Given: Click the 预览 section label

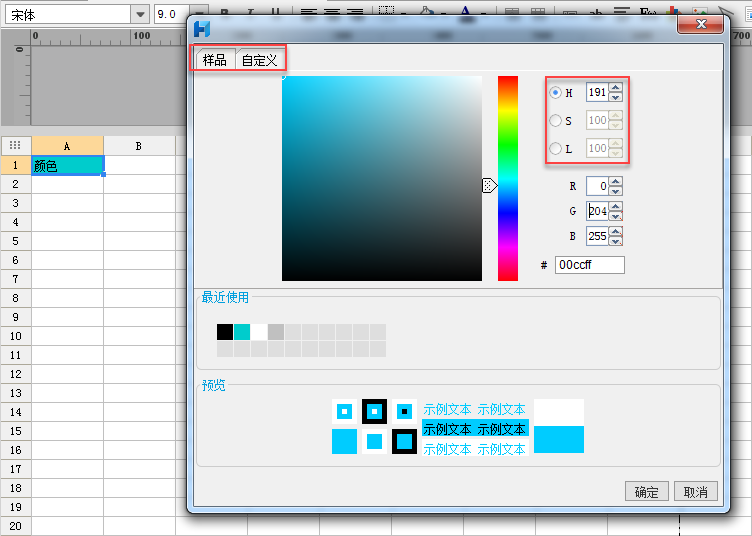Looking at the screenshot, I should (213, 385).
